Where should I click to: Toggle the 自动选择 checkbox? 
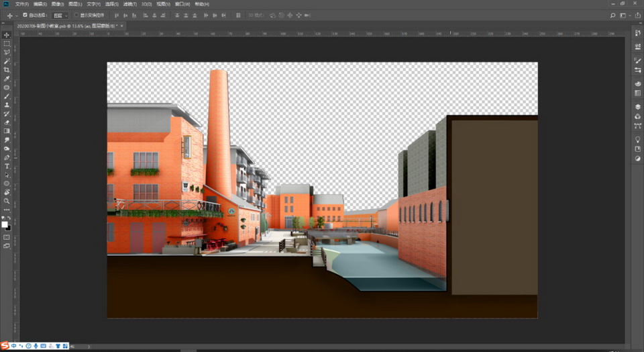(25, 15)
